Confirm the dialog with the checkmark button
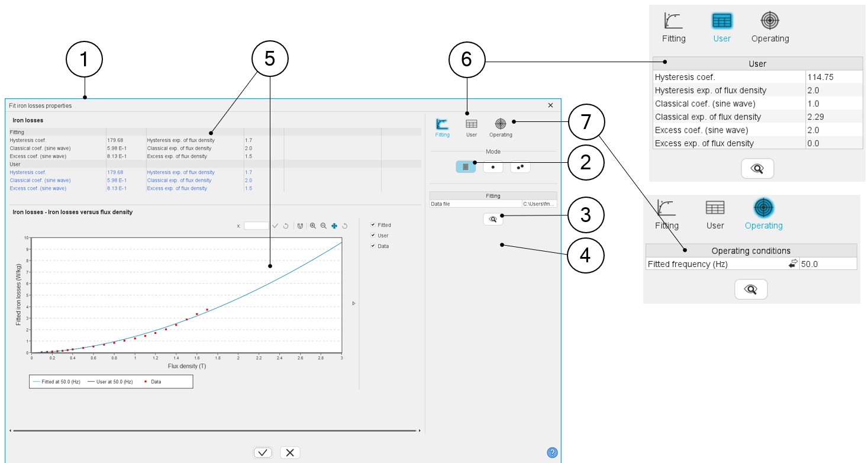868x463 pixels. (x=263, y=452)
